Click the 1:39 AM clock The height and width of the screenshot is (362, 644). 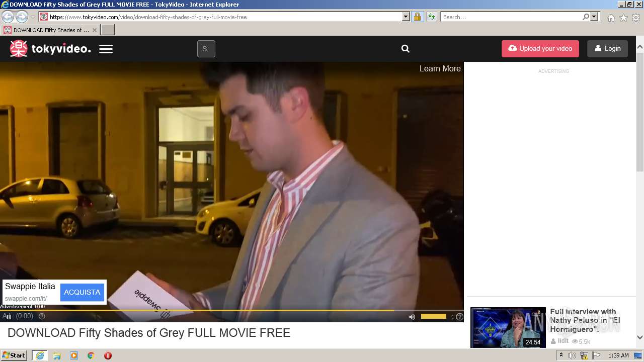point(618,355)
